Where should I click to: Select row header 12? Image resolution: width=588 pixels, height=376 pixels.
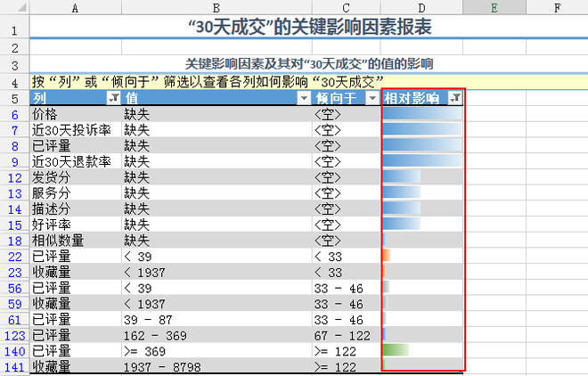click(x=14, y=177)
